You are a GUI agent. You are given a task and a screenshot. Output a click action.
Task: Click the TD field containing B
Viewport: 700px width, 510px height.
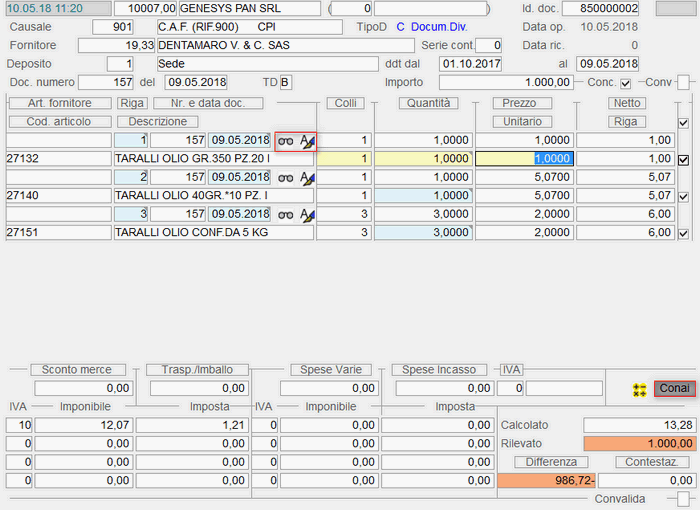point(286,83)
